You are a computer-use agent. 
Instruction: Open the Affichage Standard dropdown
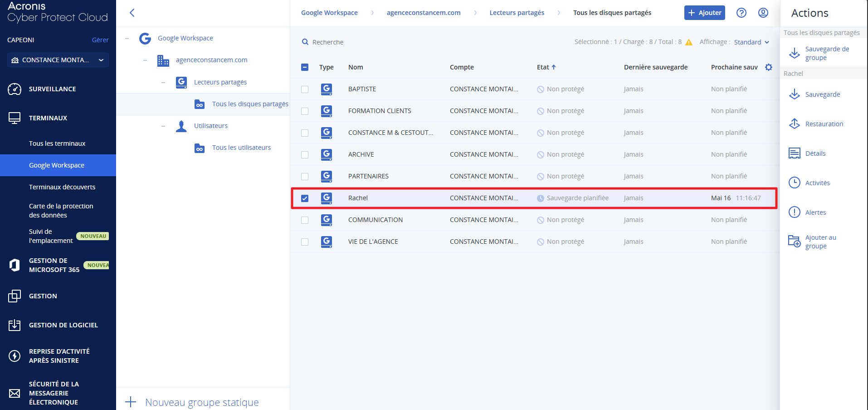pos(751,42)
